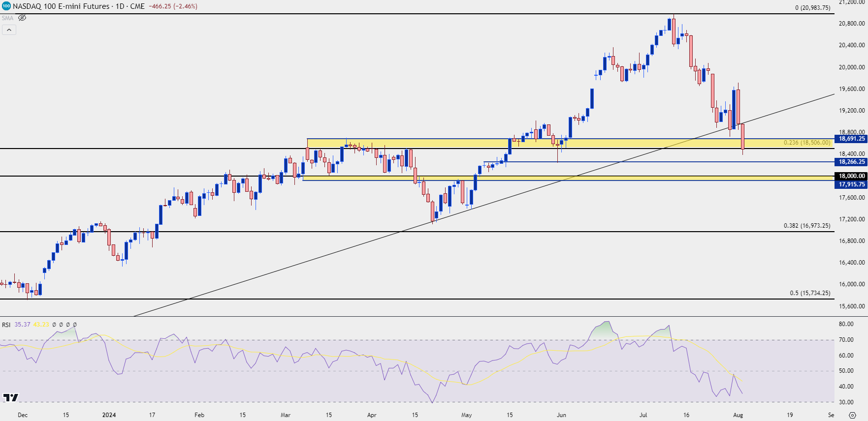The width and height of the screenshot is (868, 421).
Task: Click RSI value 35.37 in legend
Action: pos(22,325)
